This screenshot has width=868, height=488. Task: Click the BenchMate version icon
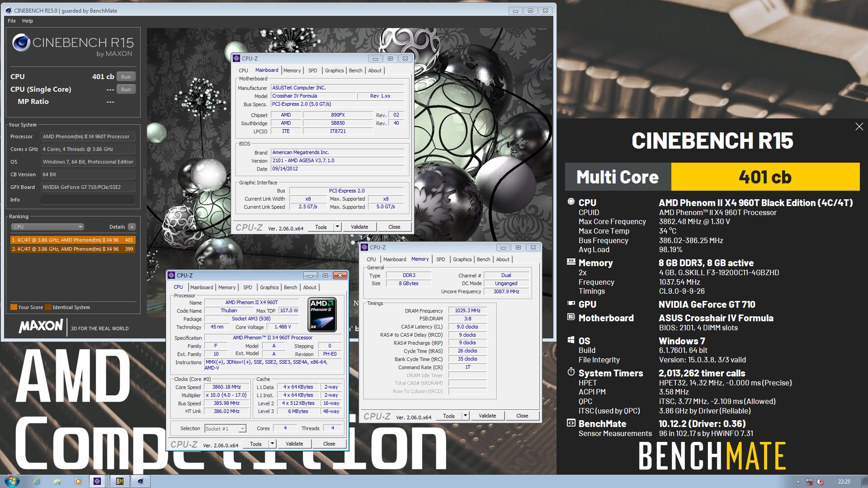coord(571,423)
